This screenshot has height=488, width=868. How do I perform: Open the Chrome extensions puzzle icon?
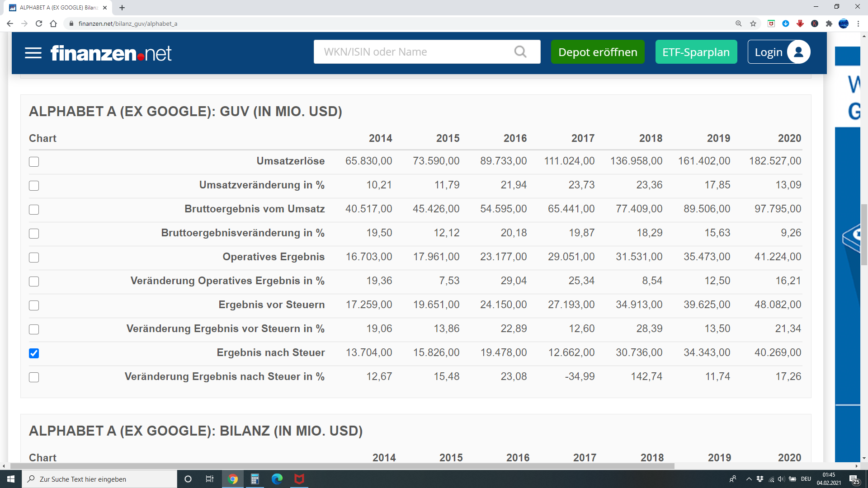829,23
